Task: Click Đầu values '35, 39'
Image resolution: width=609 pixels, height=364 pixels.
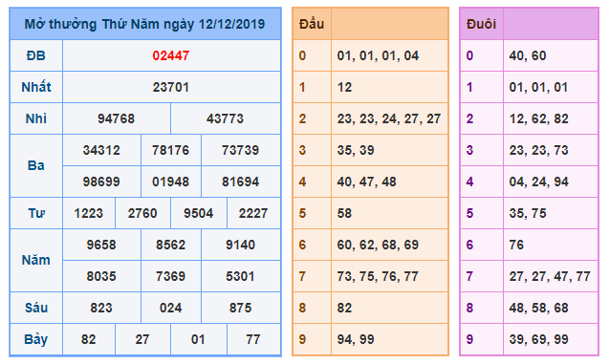Action: 356,150
